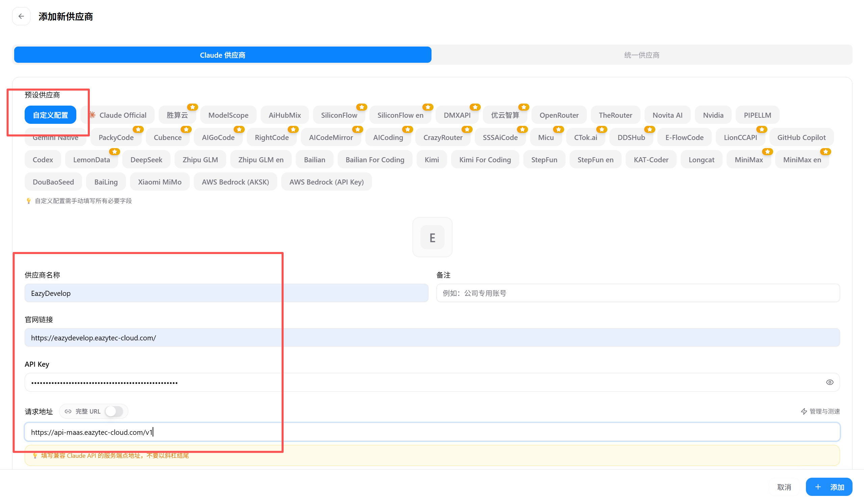Choose DMXAPI preset
Screen dimensions: 864x504
(x=457, y=115)
